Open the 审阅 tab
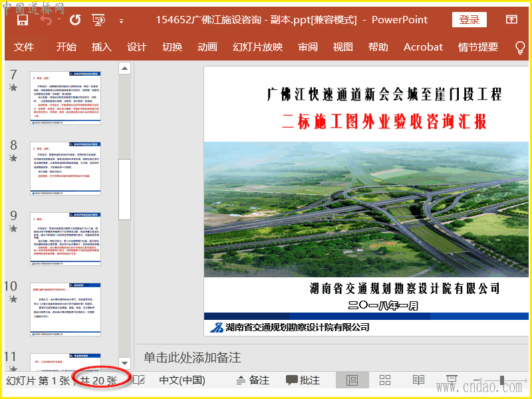The width and height of the screenshot is (532, 399). click(x=308, y=47)
